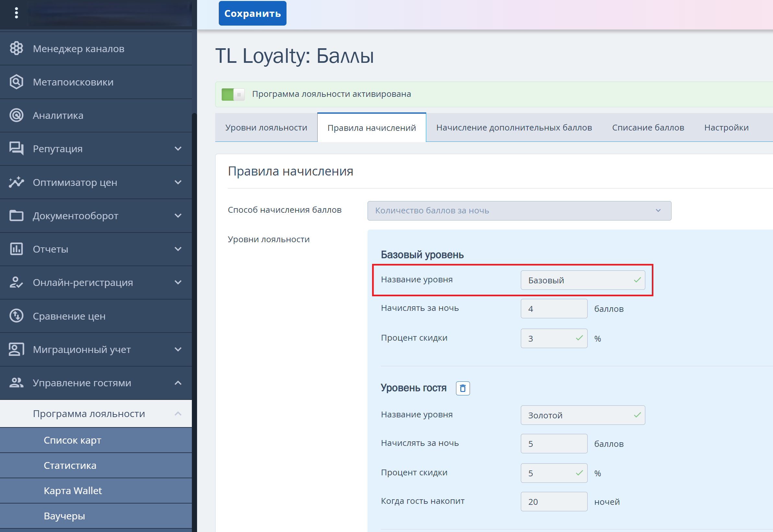Screen dimensions: 773x532
Task: Open points accrual method dropdown
Action: tap(519, 211)
